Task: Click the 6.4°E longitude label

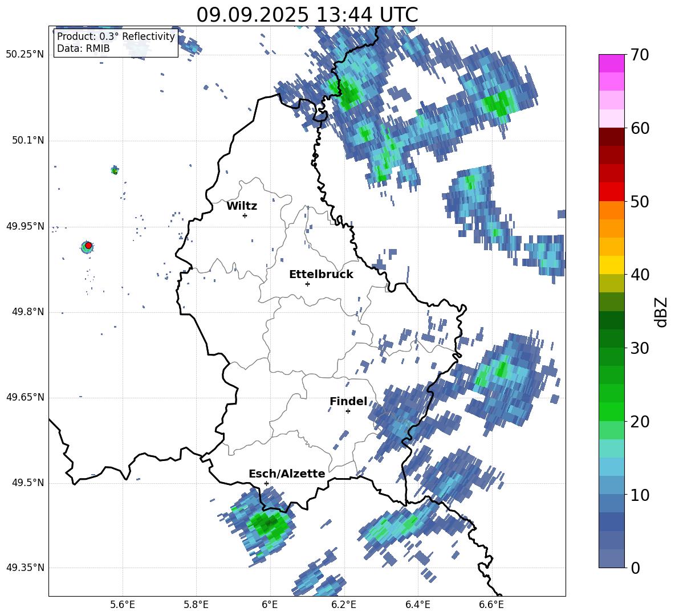Action: [417, 605]
